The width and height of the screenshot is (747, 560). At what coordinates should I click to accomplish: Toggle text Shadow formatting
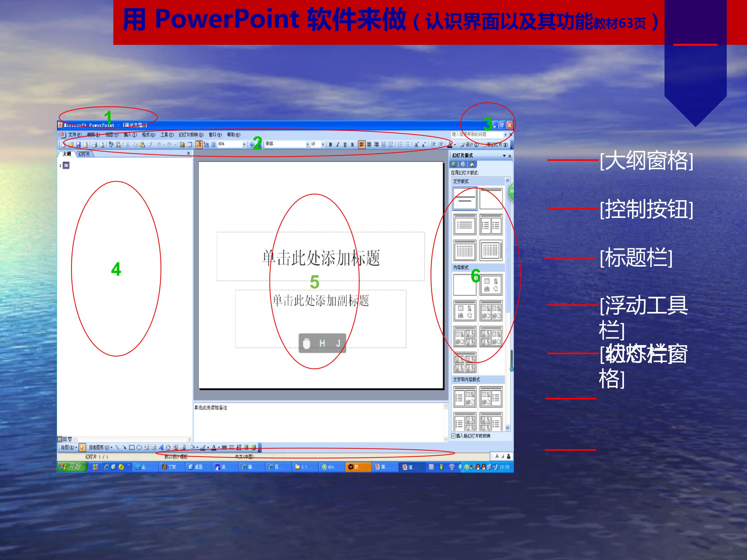[352, 145]
